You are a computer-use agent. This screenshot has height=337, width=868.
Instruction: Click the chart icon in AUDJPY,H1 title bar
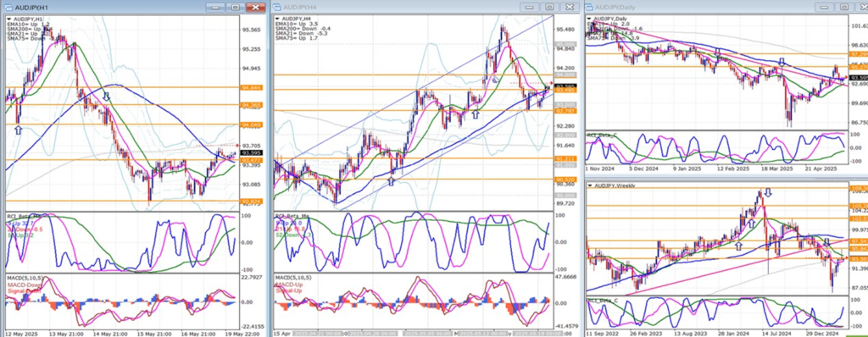click(x=8, y=8)
